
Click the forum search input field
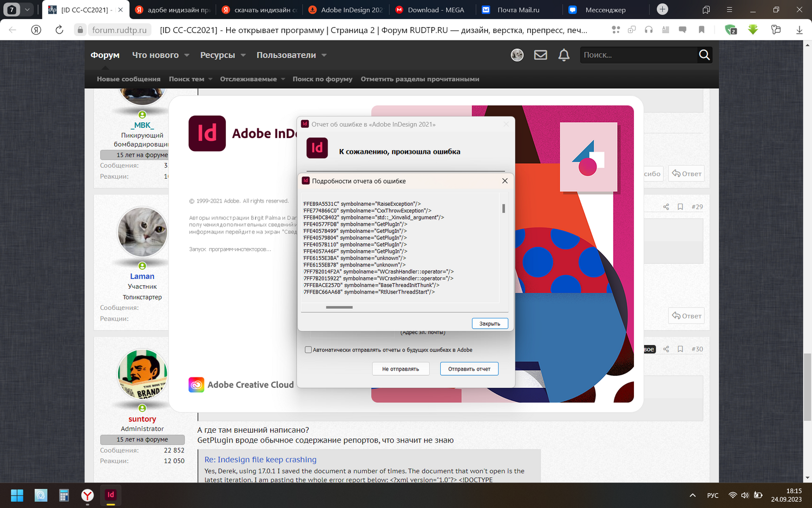[x=639, y=55]
